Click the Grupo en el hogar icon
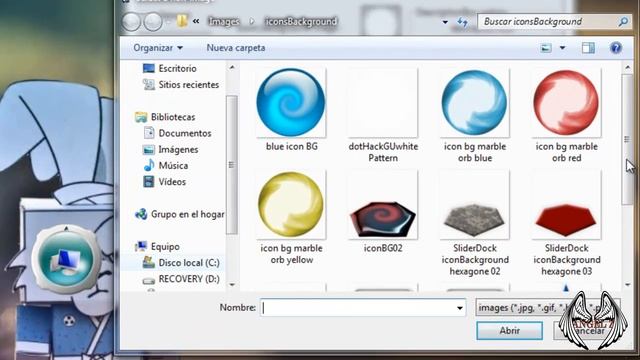The image size is (640, 360). [141, 214]
